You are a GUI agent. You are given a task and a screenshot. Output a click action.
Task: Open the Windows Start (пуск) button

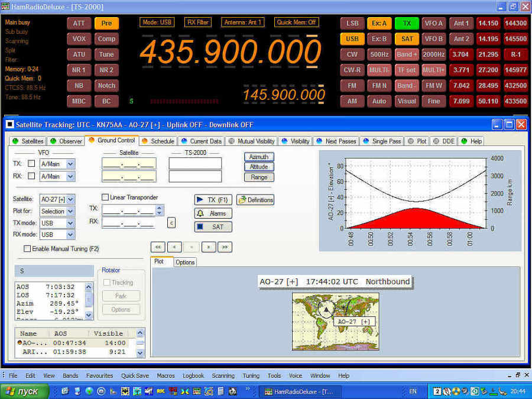coord(24,391)
